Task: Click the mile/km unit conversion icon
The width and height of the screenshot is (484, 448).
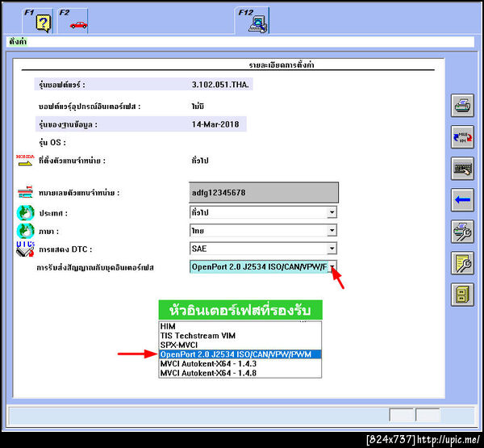Action: pos(462,137)
